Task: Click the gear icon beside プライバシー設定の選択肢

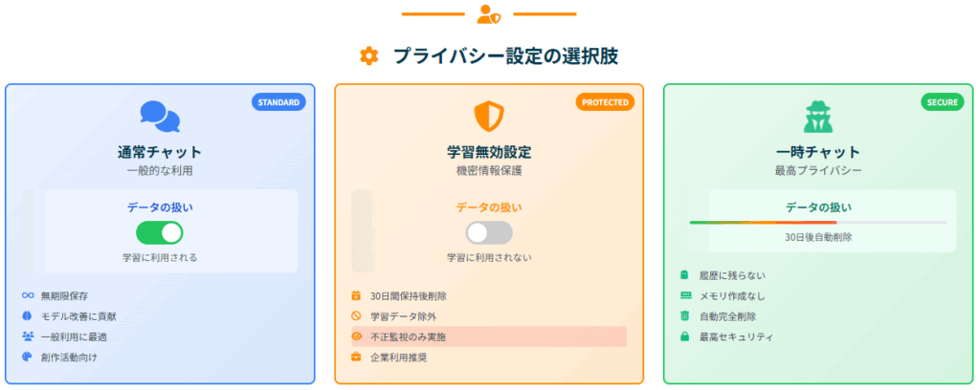Action: click(368, 56)
